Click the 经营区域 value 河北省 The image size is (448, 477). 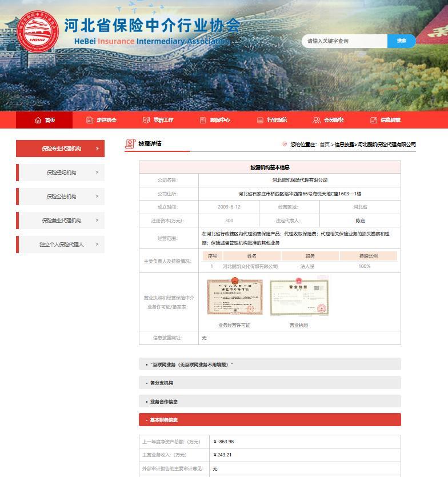coord(361,207)
